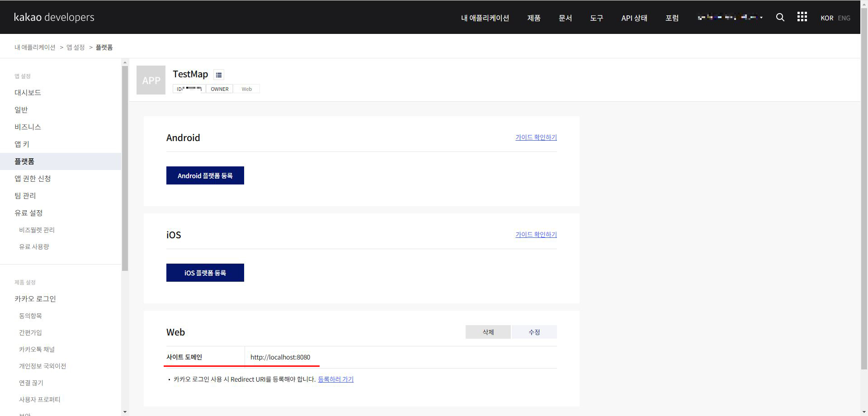Select 플랫폼 in sidebar
Screen dimensions: 868x416
coord(61,161)
